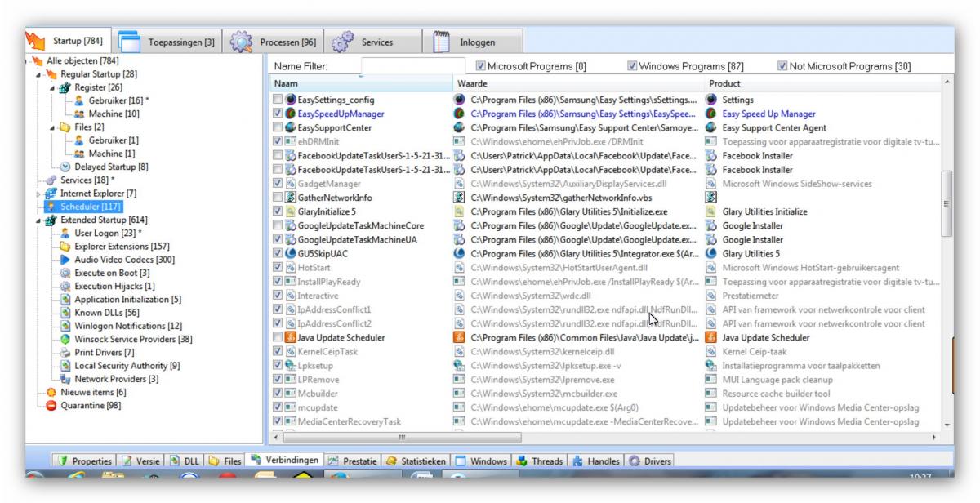Click the gear icon beside Services [18] in tree

[x=52, y=180]
